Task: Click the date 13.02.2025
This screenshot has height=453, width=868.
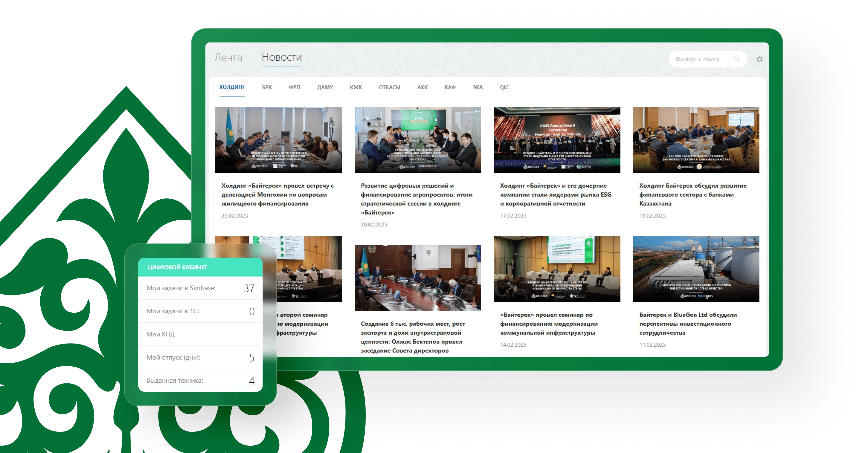Action: coord(652,216)
